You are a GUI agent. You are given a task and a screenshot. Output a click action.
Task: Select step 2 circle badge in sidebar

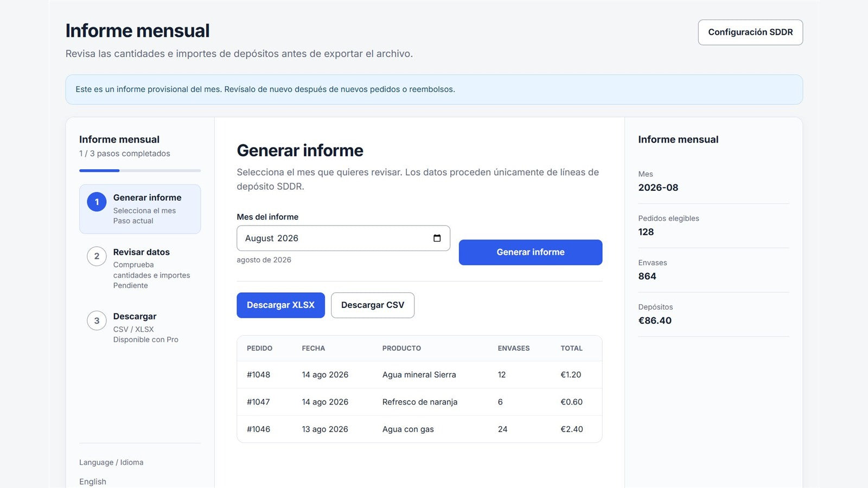97,256
